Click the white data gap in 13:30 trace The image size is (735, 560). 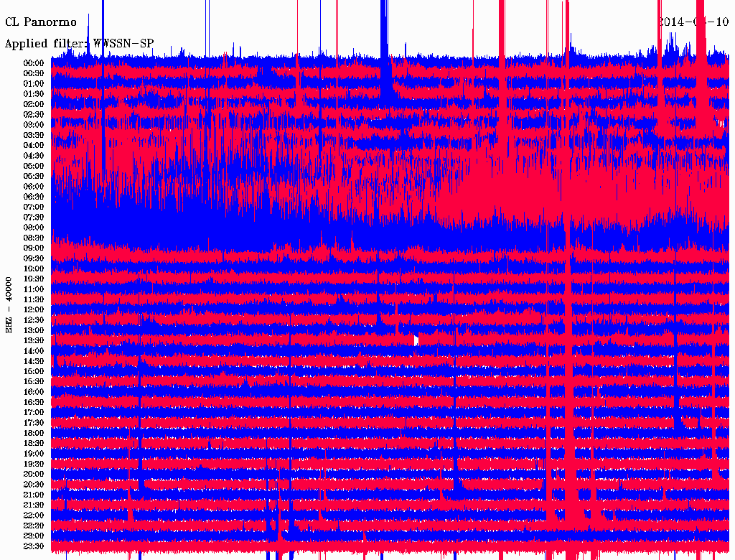tap(416, 340)
